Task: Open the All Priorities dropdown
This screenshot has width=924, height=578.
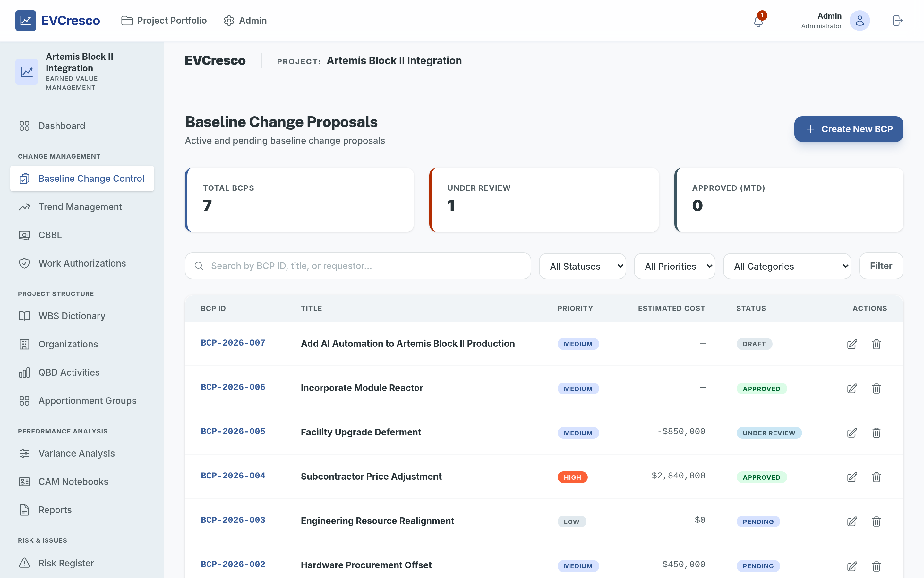Action: click(x=674, y=266)
